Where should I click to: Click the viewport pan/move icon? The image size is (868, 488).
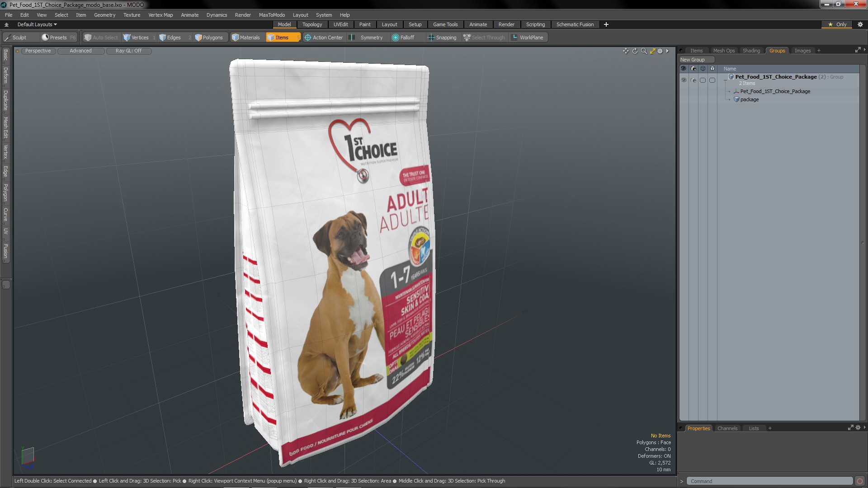[x=626, y=51]
